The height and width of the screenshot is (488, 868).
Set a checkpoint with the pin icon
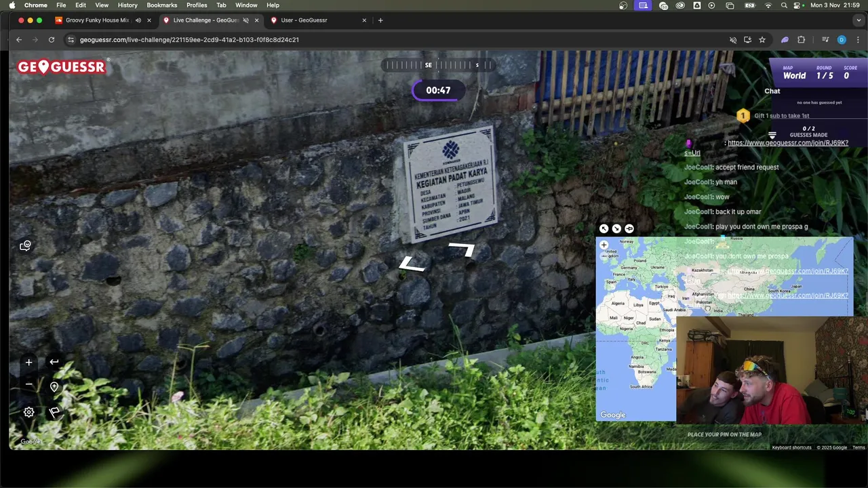[54, 387]
